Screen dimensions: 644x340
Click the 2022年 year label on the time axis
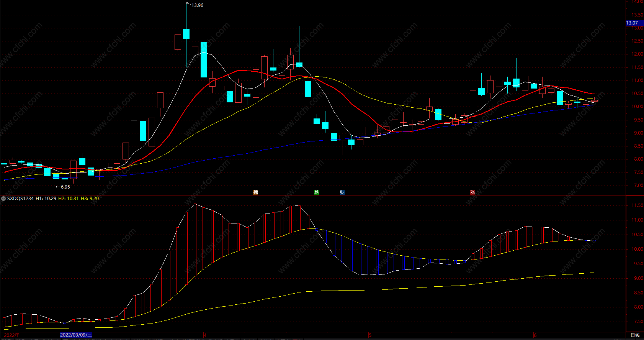click(11, 335)
